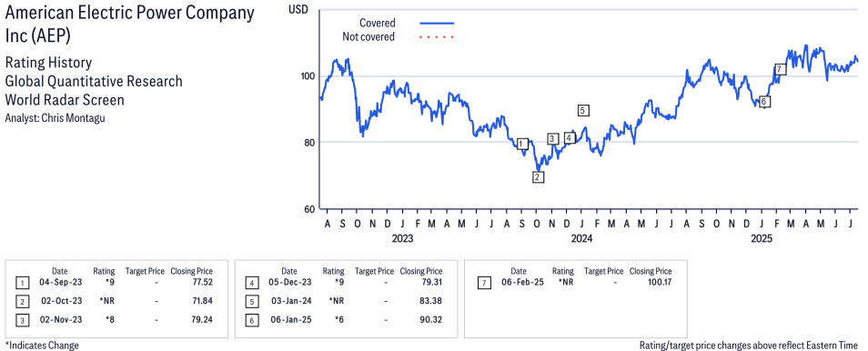Select chart marker 4 on the graph
Image resolution: width=868 pixels, height=351 pixels.
pyautogui.click(x=570, y=138)
